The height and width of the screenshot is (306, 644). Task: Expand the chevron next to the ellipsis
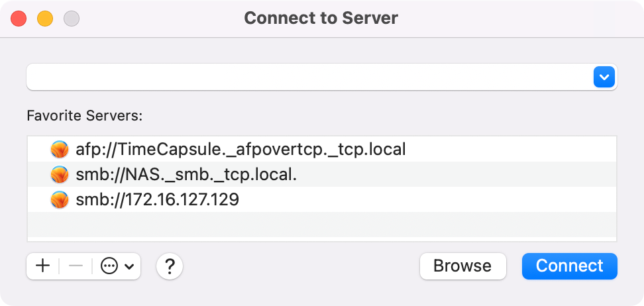(129, 266)
